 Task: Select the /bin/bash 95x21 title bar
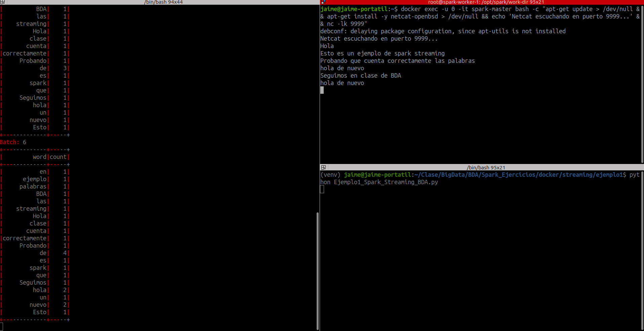coord(486,167)
